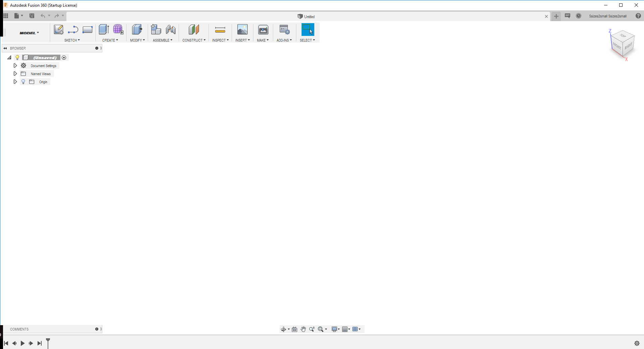Open the File menu dropdown arrow

(x=22, y=15)
